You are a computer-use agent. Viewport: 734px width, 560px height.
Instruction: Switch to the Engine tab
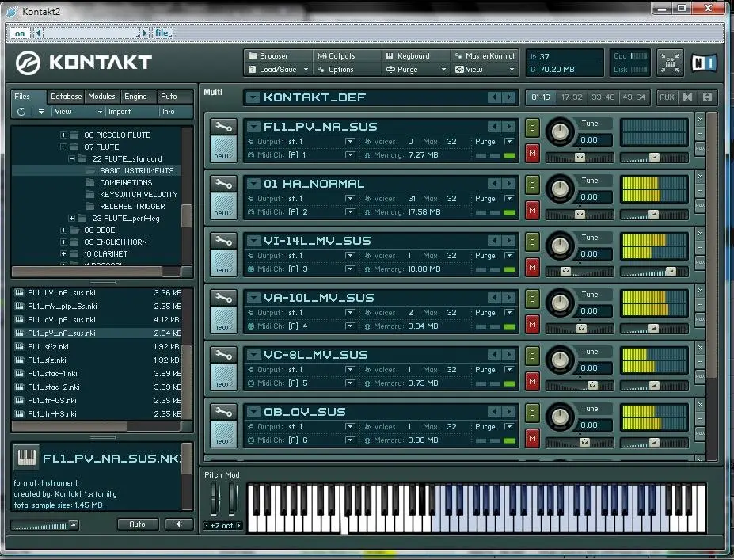tap(135, 97)
